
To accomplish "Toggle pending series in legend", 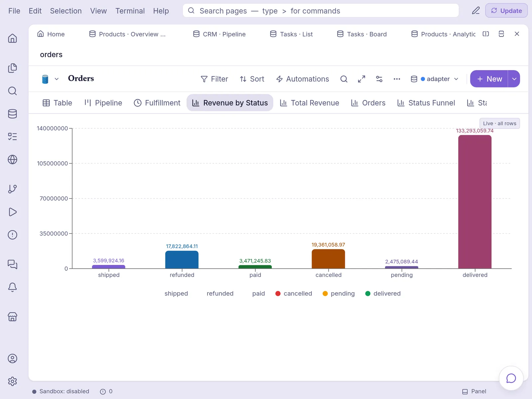I will click(x=338, y=294).
